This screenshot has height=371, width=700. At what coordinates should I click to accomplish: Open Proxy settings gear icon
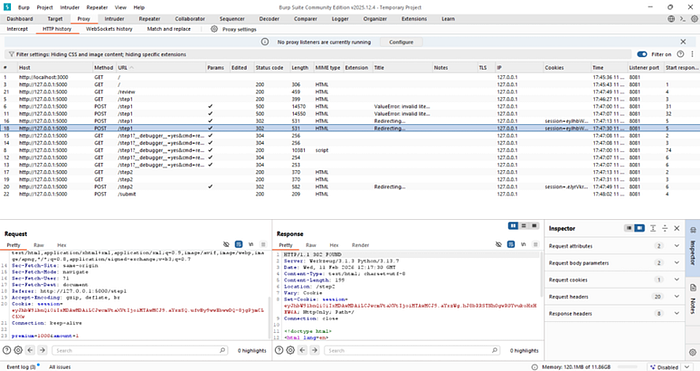point(214,29)
